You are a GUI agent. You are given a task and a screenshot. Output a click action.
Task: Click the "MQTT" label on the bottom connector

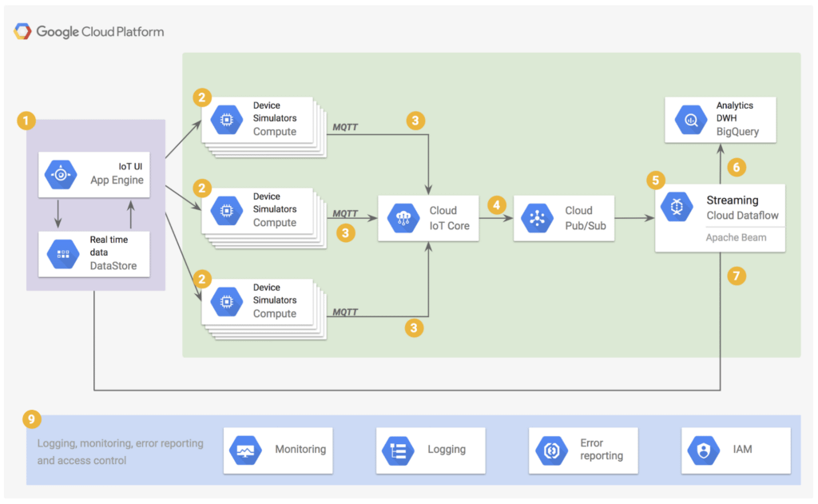(x=345, y=312)
